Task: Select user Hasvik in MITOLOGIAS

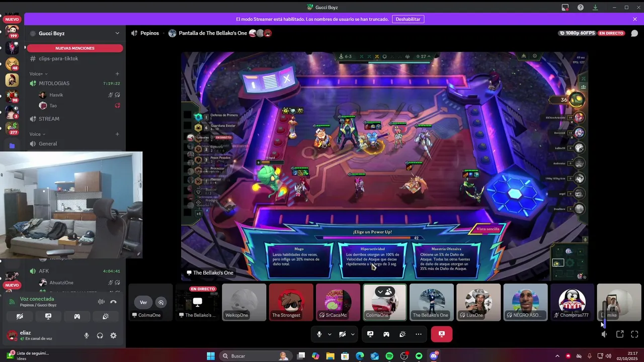Action: (x=78, y=95)
